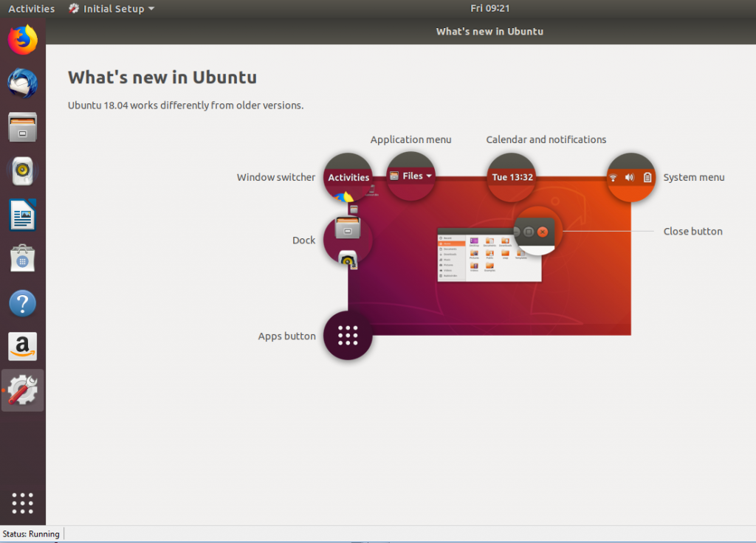756x543 pixels.
Task: Launch Thunderbird Mail from the dock
Action: 23,83
